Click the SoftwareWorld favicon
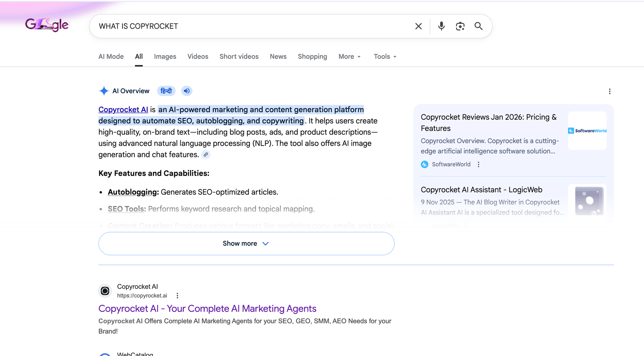The height and width of the screenshot is (356, 644). click(424, 164)
